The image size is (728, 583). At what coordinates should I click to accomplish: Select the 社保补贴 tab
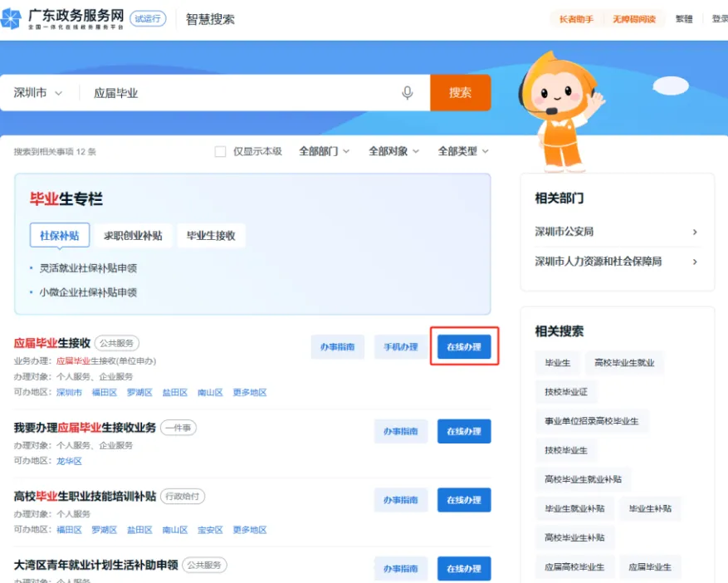click(60, 236)
